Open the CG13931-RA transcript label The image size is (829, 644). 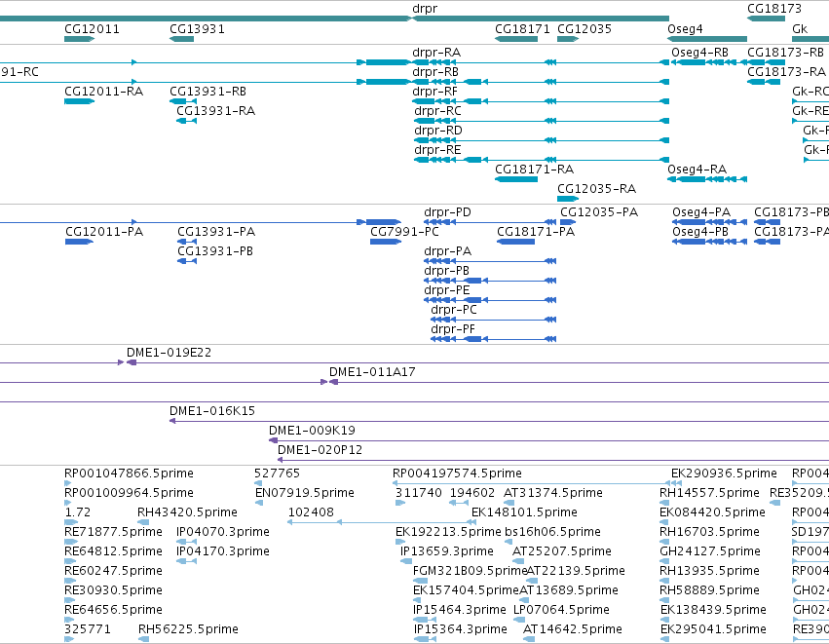pyautogui.click(x=215, y=111)
